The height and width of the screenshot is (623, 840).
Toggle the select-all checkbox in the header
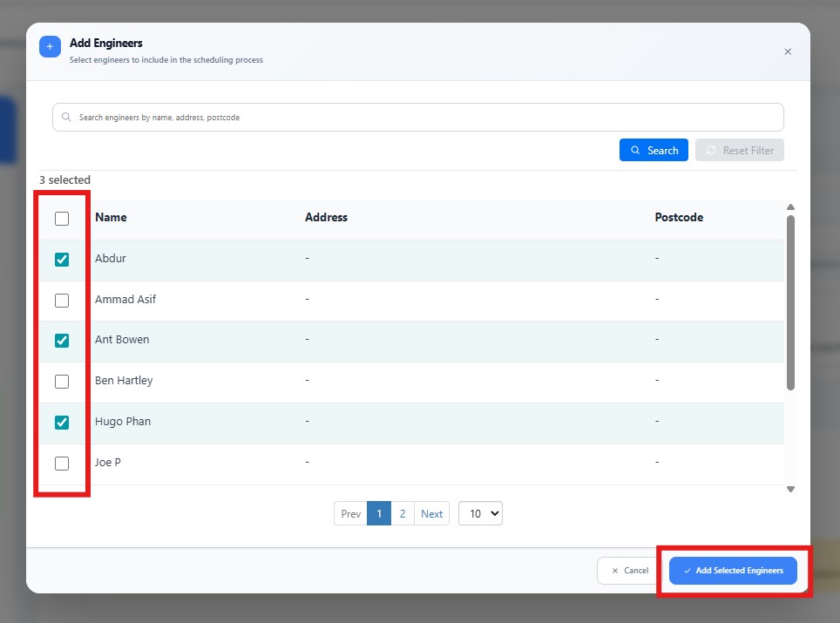(62, 219)
